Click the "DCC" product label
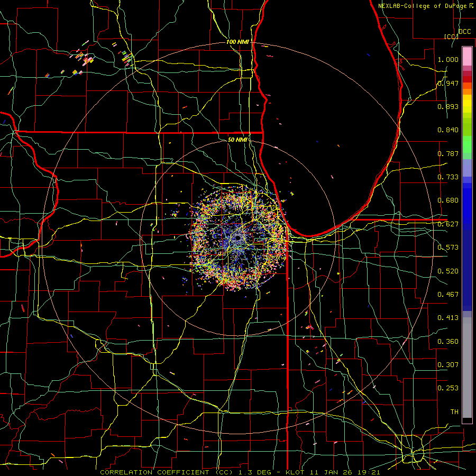This screenshot has width=476, height=476. click(x=464, y=32)
